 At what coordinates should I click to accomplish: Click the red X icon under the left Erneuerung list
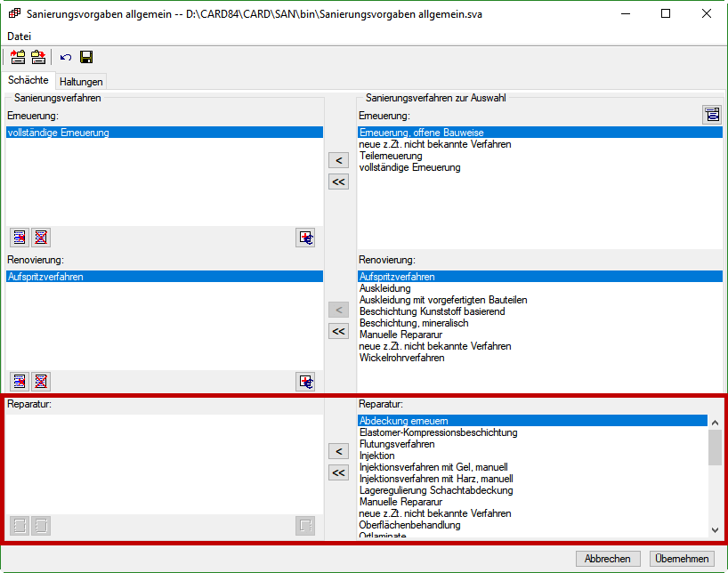(40, 238)
